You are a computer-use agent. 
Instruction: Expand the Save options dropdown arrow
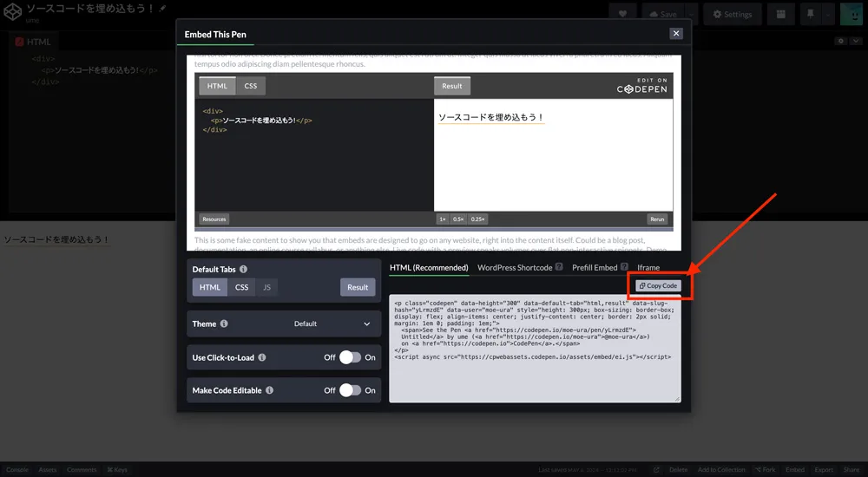click(691, 14)
